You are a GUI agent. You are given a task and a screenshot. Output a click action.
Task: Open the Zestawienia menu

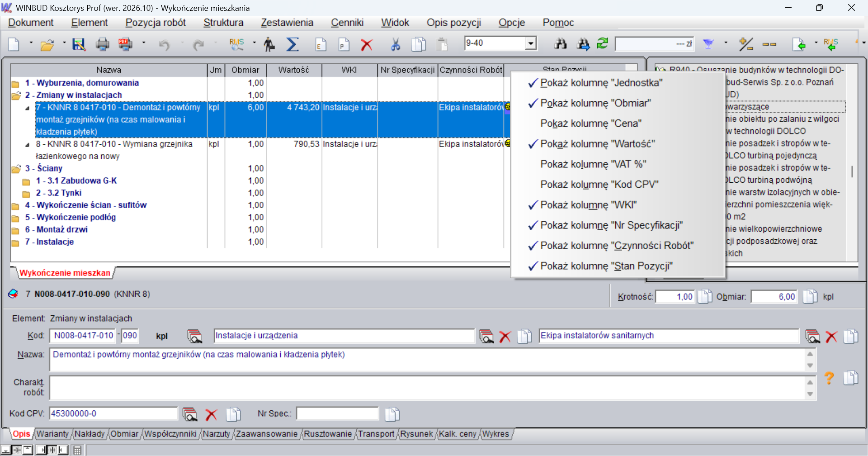point(287,23)
